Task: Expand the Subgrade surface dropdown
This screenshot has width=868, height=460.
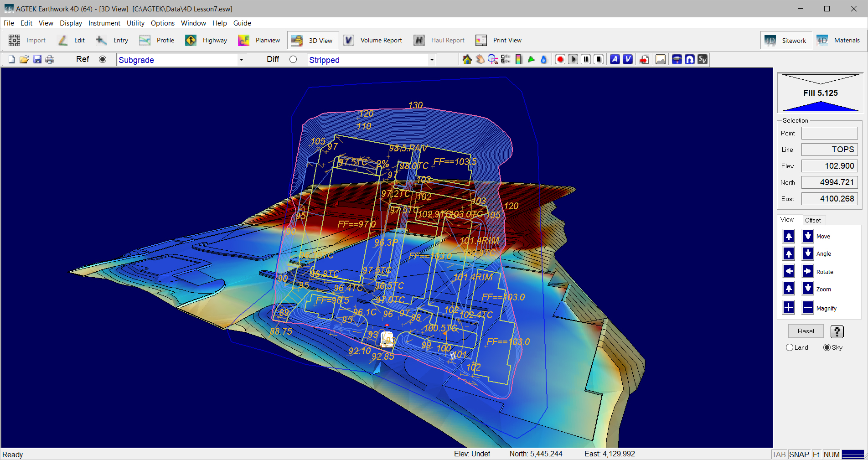Action: click(x=241, y=60)
